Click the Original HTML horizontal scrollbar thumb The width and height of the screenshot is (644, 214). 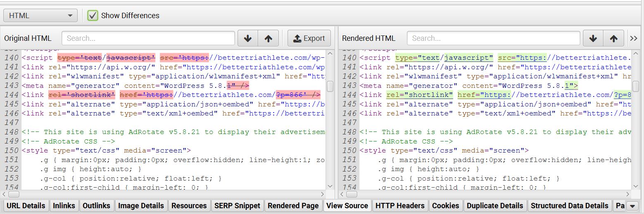[x=14, y=194]
